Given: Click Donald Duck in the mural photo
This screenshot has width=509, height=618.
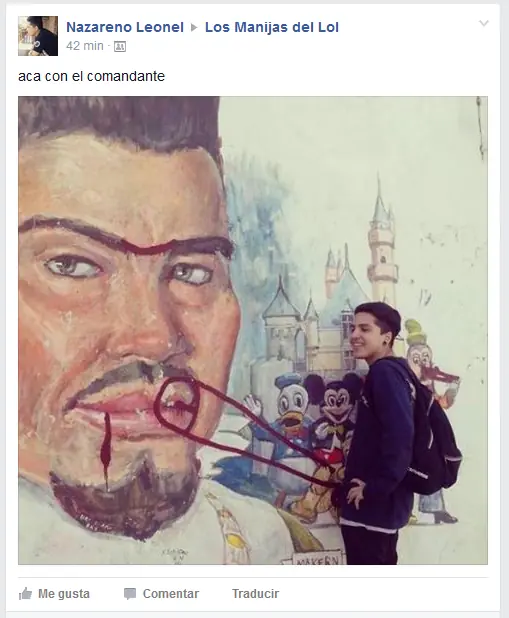Looking at the screenshot, I should [288, 406].
